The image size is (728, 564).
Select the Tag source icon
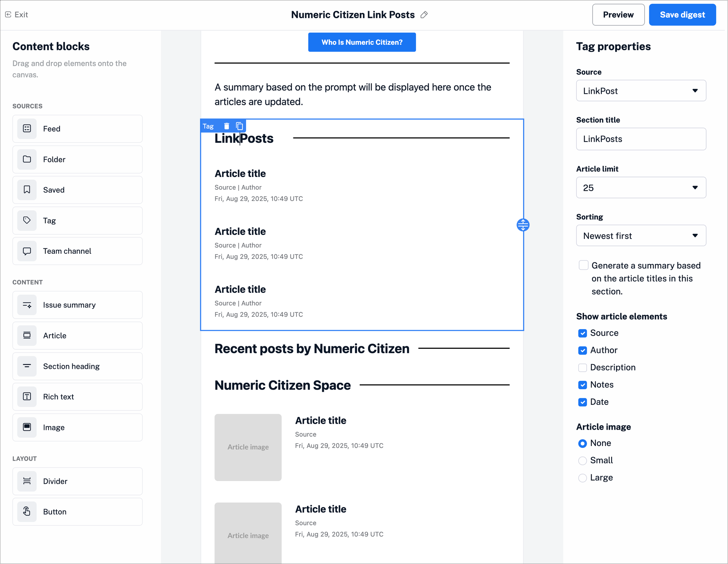(x=27, y=220)
